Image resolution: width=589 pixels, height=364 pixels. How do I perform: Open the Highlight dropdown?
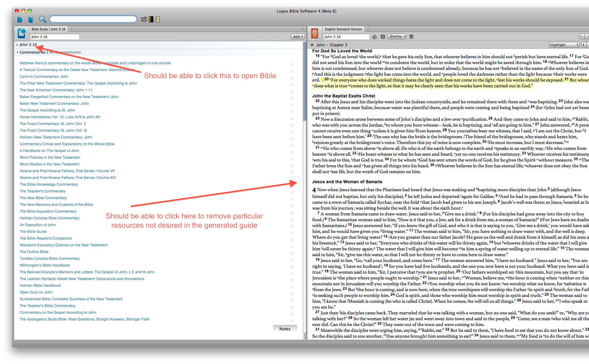coord(564,45)
